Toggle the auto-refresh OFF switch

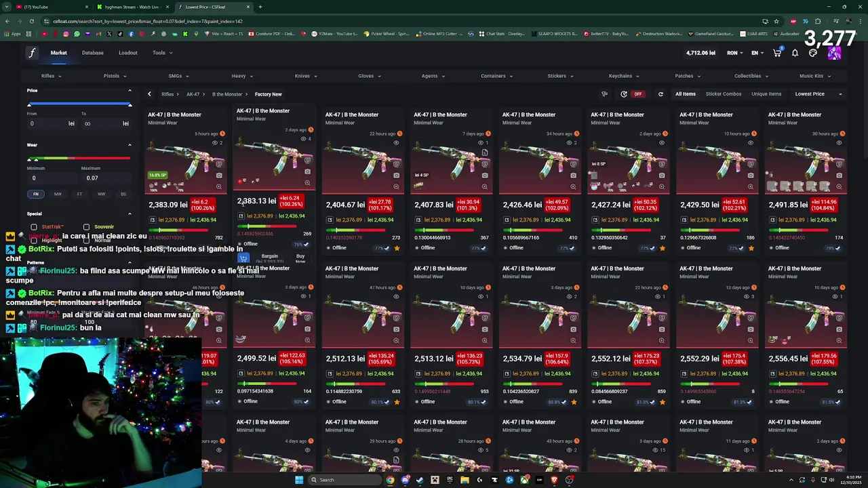(x=637, y=94)
